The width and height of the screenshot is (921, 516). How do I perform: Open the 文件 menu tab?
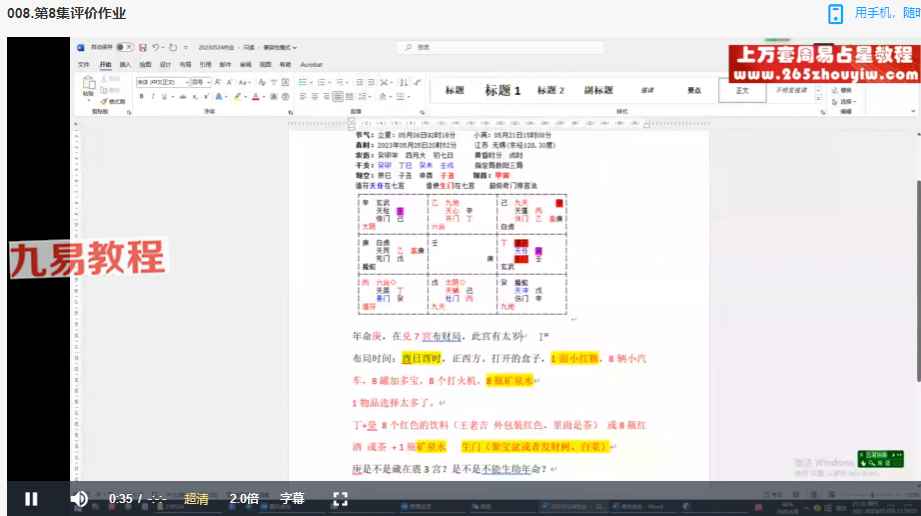[x=83, y=65]
